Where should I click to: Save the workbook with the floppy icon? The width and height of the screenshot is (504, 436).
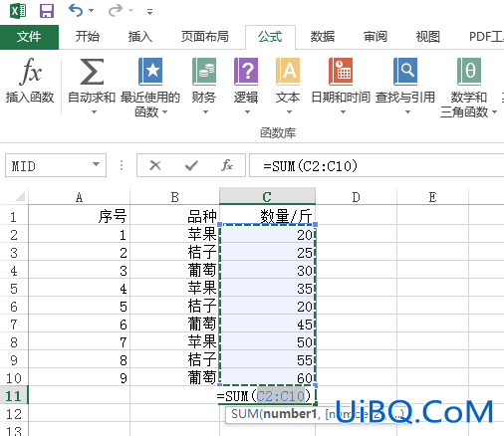pyautogui.click(x=47, y=11)
